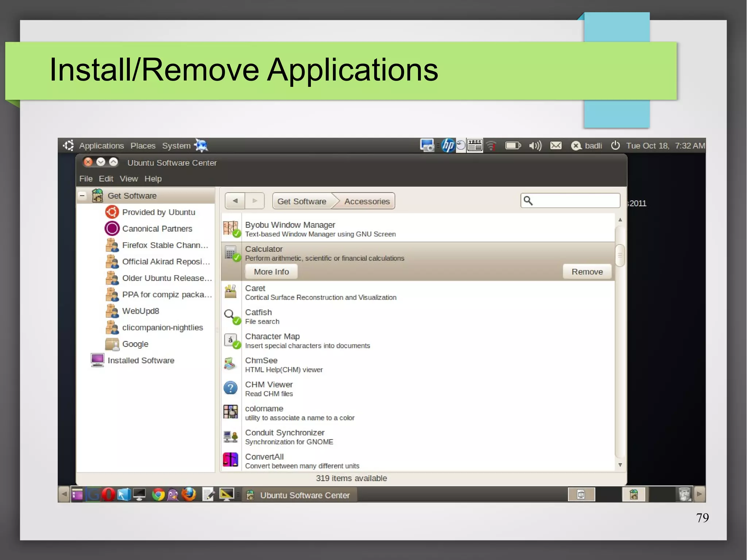This screenshot has width=747, height=560.
Task: Select Provided by Ubuntu source
Action: [159, 212]
